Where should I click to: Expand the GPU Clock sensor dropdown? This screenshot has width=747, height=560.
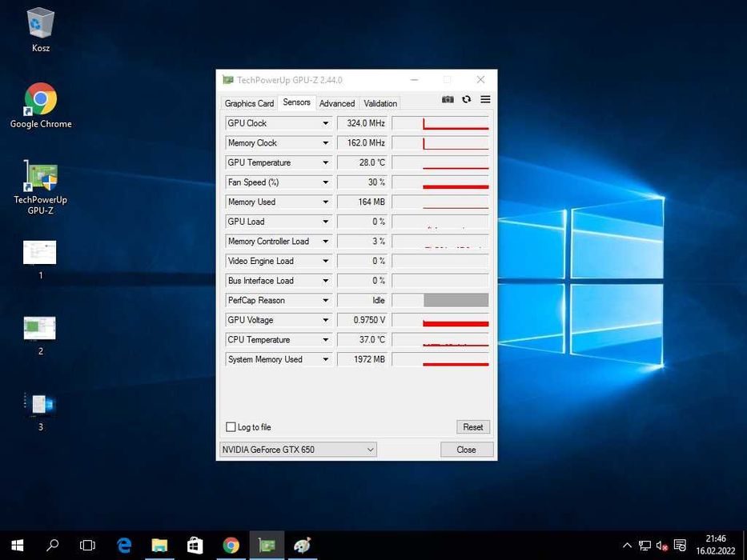tap(325, 123)
